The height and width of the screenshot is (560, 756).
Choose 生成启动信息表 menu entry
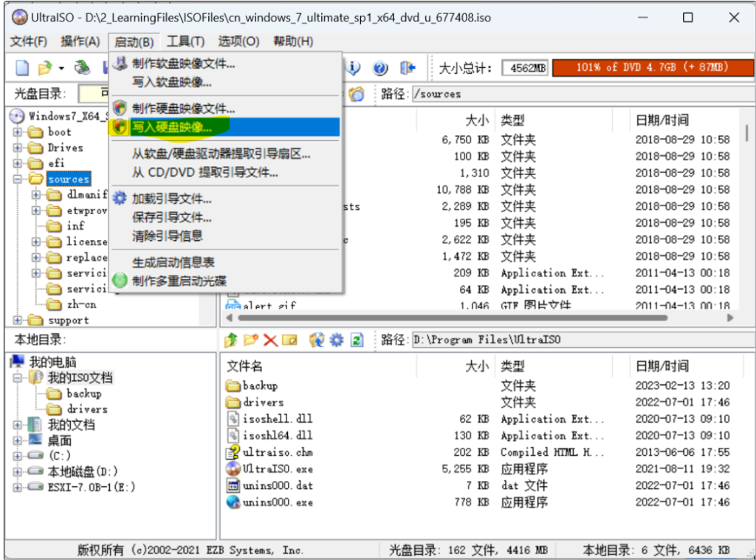point(226,262)
